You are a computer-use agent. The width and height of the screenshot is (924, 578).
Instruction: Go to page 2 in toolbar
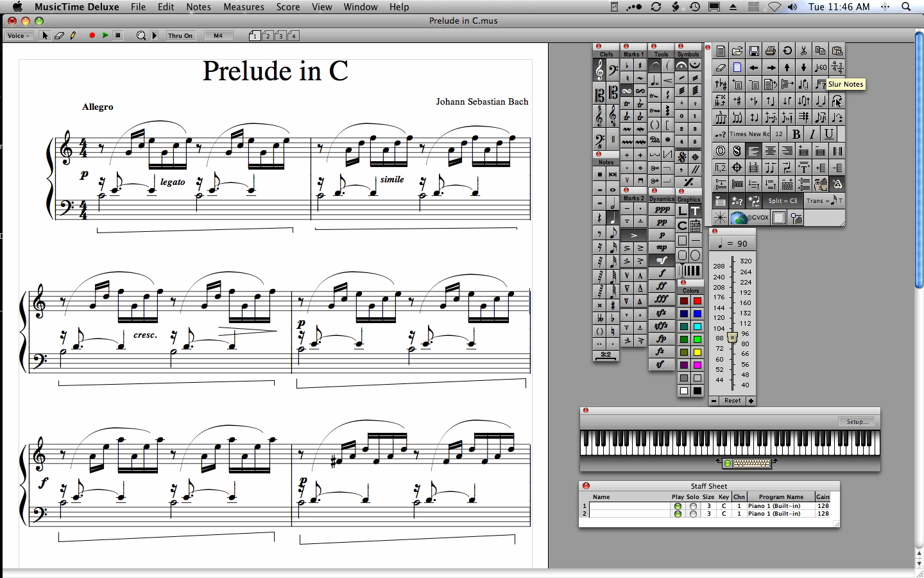coord(268,36)
